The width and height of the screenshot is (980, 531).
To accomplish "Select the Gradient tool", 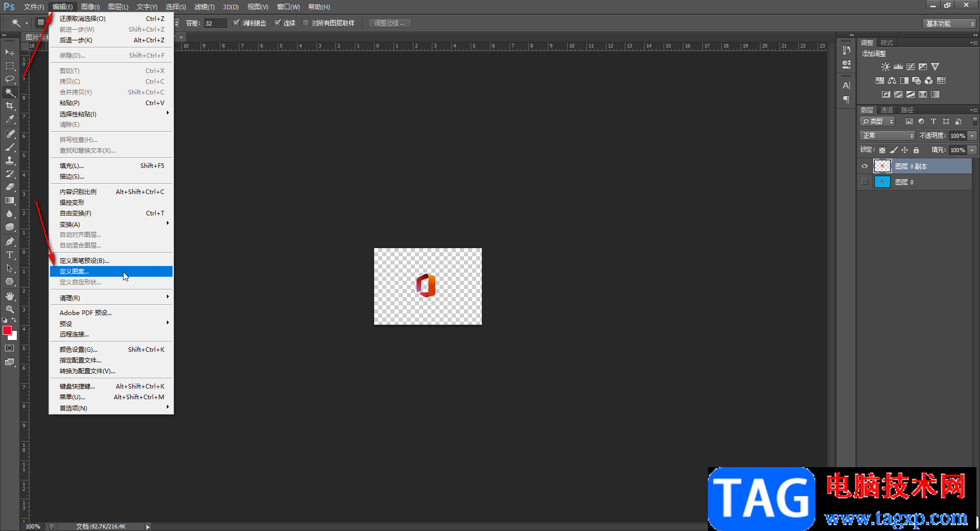I will tap(10, 200).
